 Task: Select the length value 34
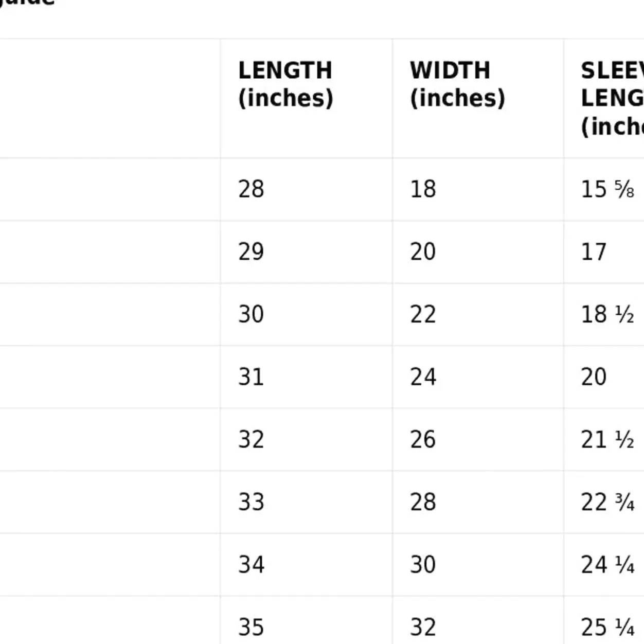pyautogui.click(x=251, y=565)
